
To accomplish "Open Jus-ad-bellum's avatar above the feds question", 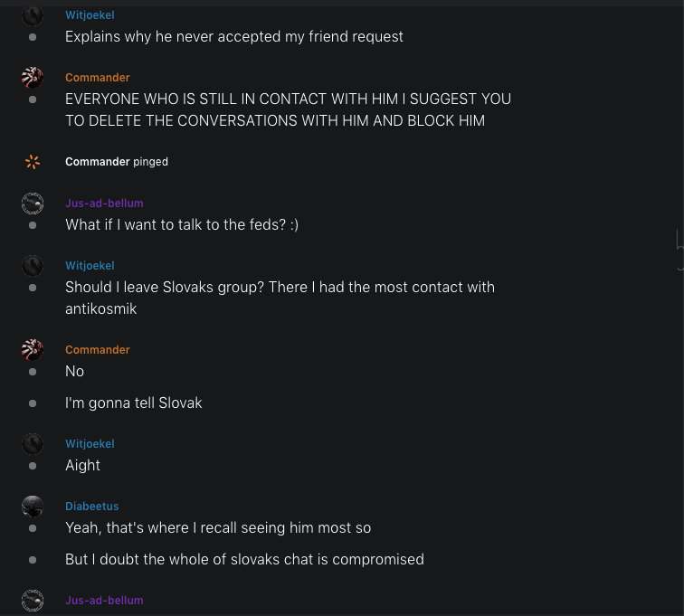I will click(x=33, y=203).
